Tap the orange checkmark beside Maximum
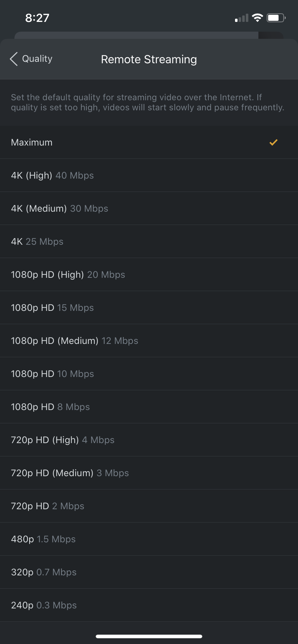Viewport: 298px width, 644px height. coord(274,142)
